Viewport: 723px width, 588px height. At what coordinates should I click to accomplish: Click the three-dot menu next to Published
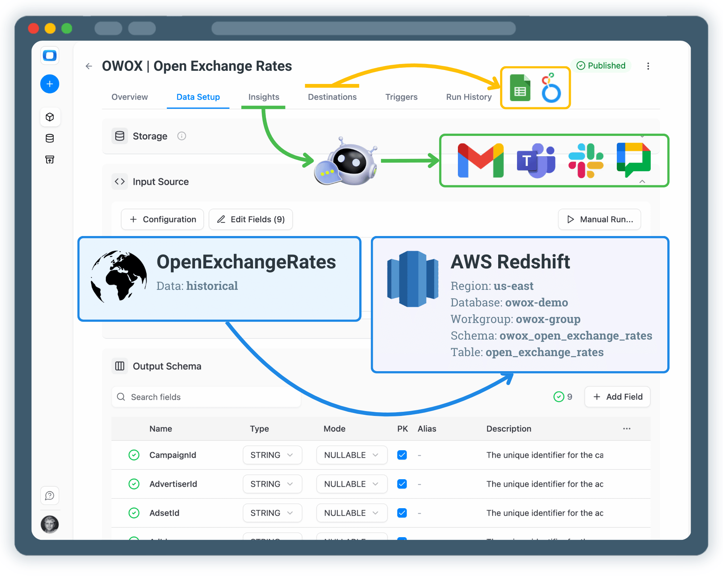coord(648,66)
